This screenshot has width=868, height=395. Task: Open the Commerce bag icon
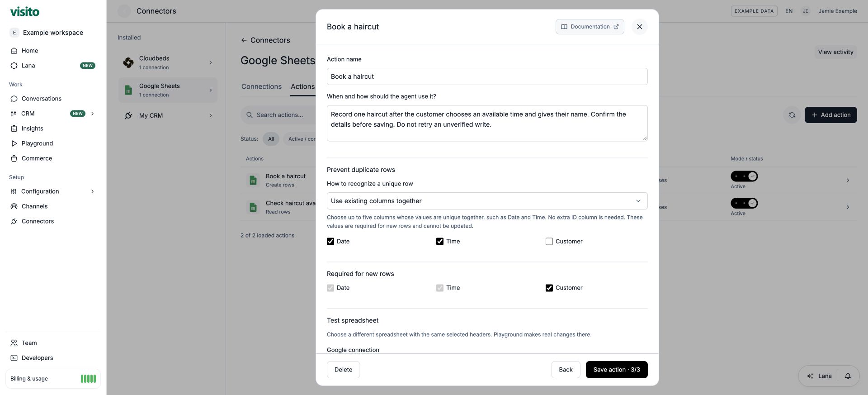pyautogui.click(x=14, y=158)
